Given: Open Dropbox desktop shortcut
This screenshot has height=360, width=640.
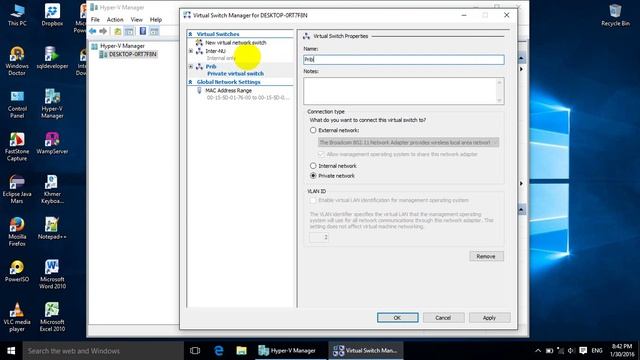Looking at the screenshot, I should [52, 16].
